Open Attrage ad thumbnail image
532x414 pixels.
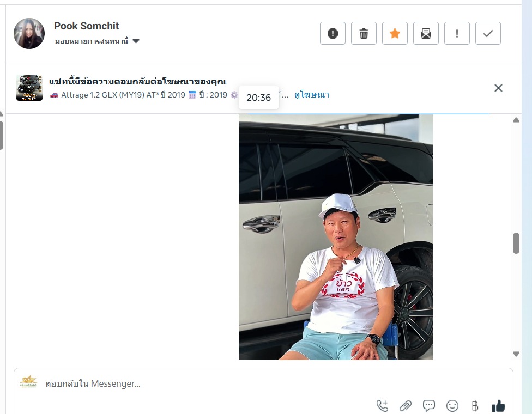29,88
